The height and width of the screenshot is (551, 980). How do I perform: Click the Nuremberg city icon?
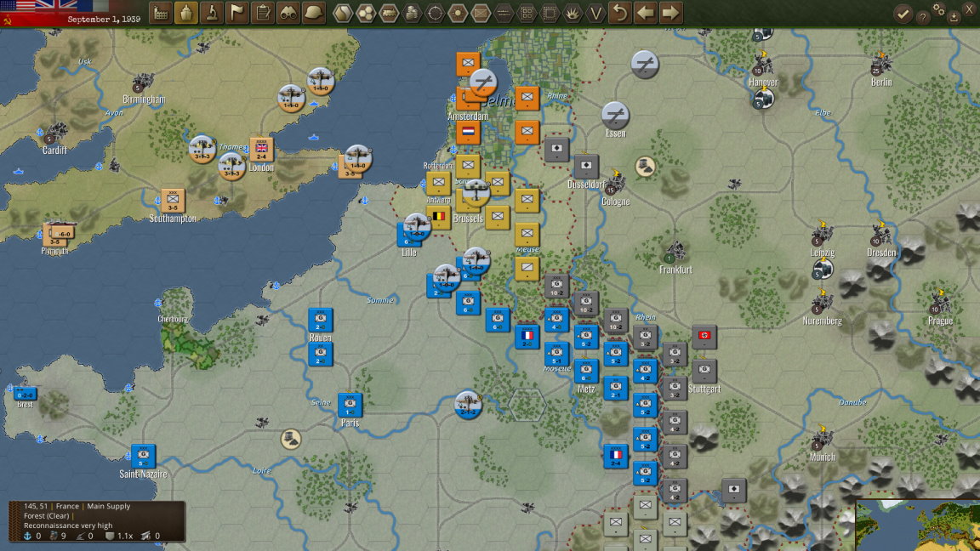tap(821, 303)
